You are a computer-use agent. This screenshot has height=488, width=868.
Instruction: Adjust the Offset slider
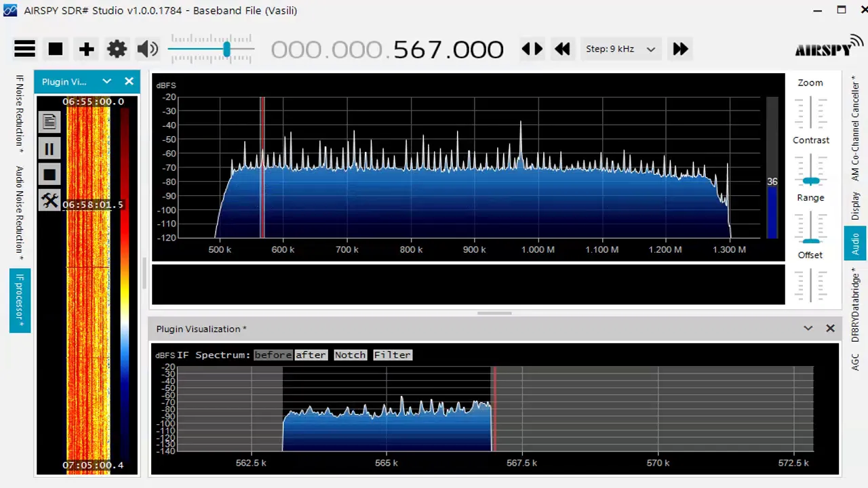(811, 285)
